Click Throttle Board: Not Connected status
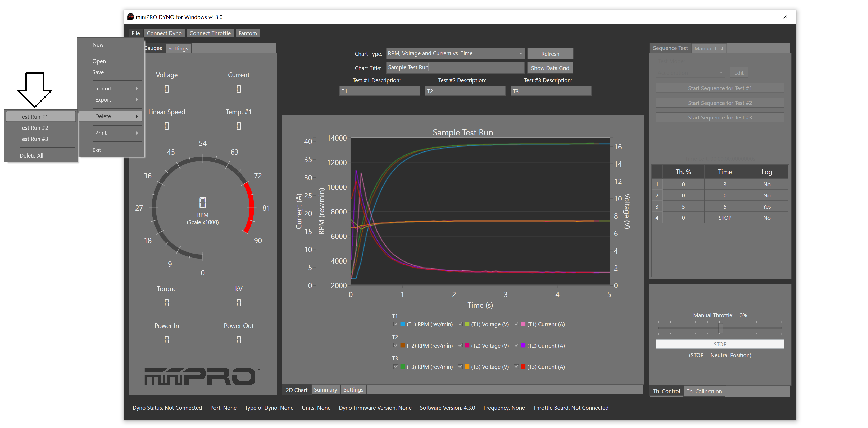 (x=570, y=408)
